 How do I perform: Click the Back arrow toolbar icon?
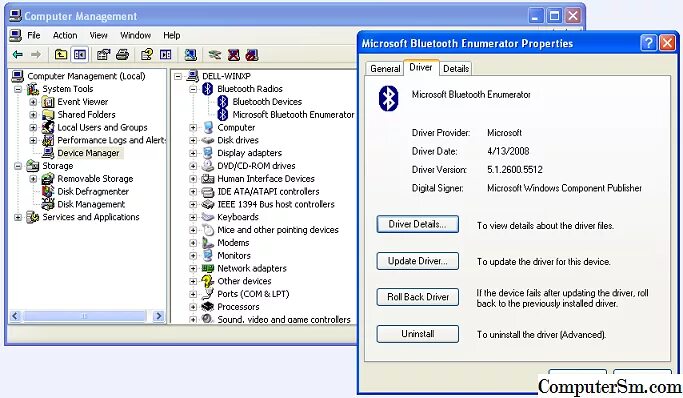click(17, 54)
